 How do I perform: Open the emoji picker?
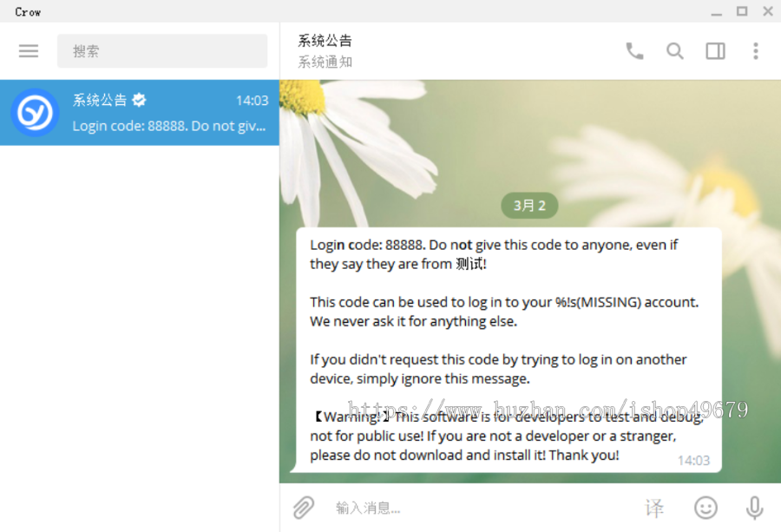click(706, 508)
